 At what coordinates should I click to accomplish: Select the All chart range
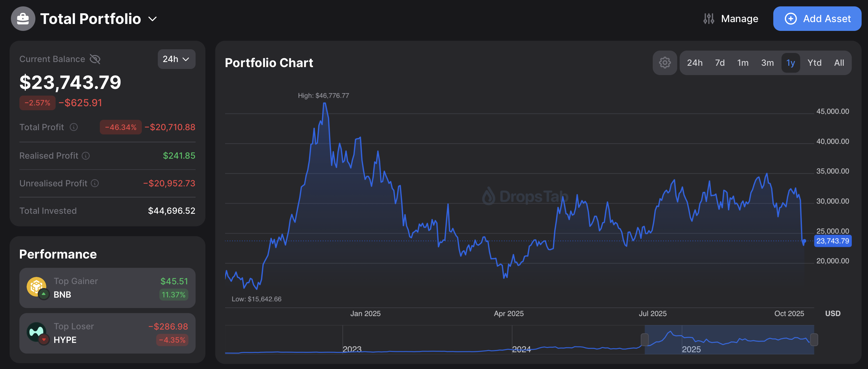point(839,63)
